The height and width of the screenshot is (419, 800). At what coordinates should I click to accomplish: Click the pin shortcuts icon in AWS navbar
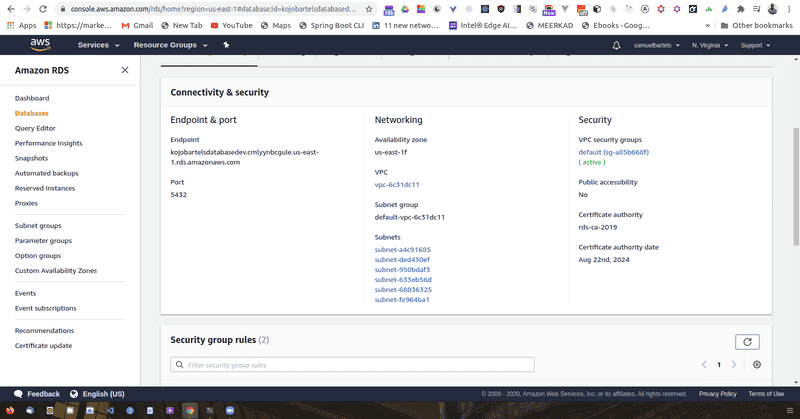click(226, 45)
